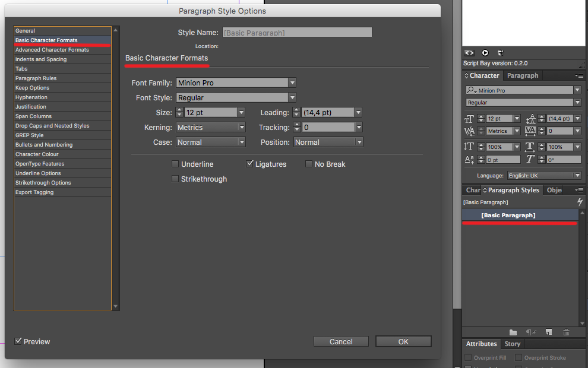Select the GREP Style category
588x368 pixels.
pyautogui.click(x=62, y=135)
